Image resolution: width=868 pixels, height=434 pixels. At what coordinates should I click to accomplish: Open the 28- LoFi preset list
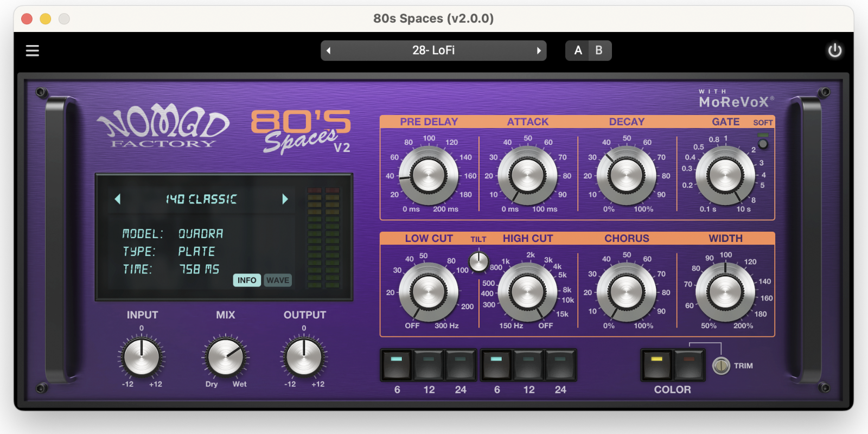433,50
